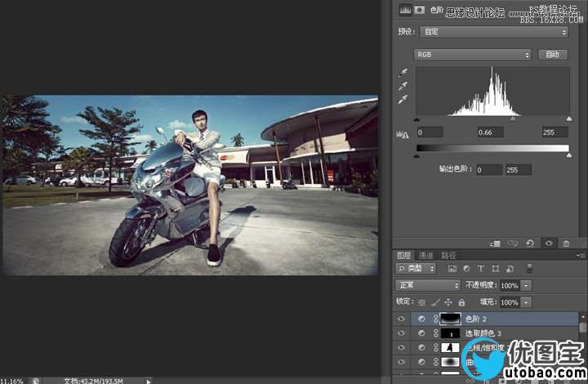Click the lock position icon
This screenshot has height=384, width=588.
click(x=448, y=302)
